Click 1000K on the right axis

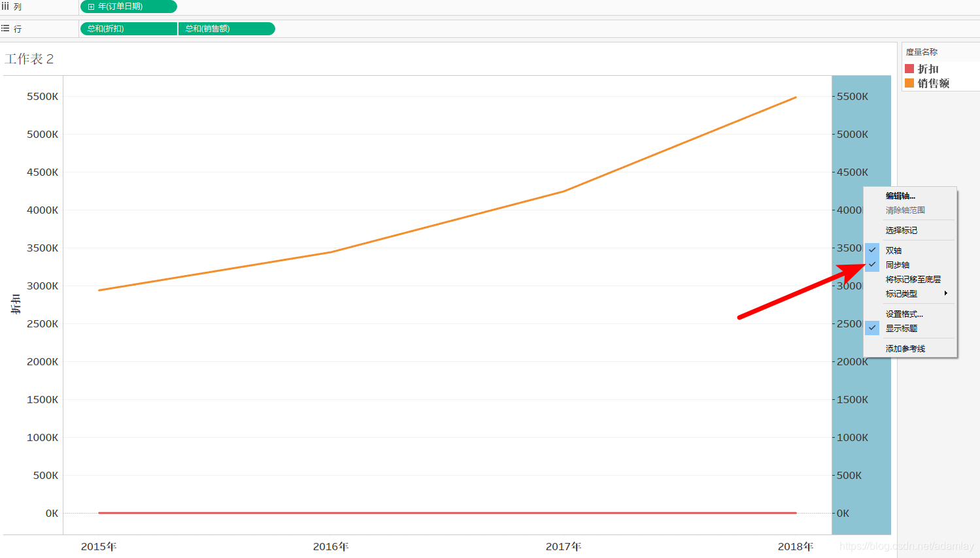(x=853, y=438)
